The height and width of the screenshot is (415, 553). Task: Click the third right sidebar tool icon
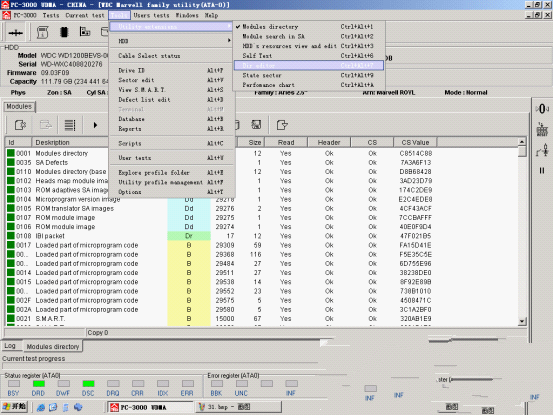(542, 150)
